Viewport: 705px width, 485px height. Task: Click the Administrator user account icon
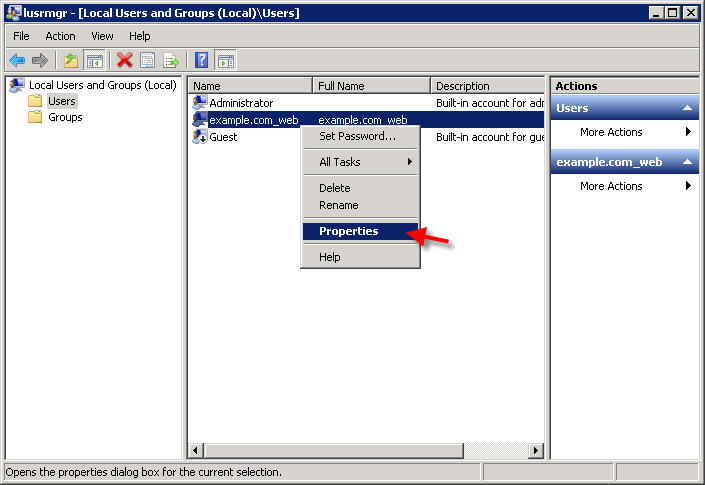click(200, 103)
